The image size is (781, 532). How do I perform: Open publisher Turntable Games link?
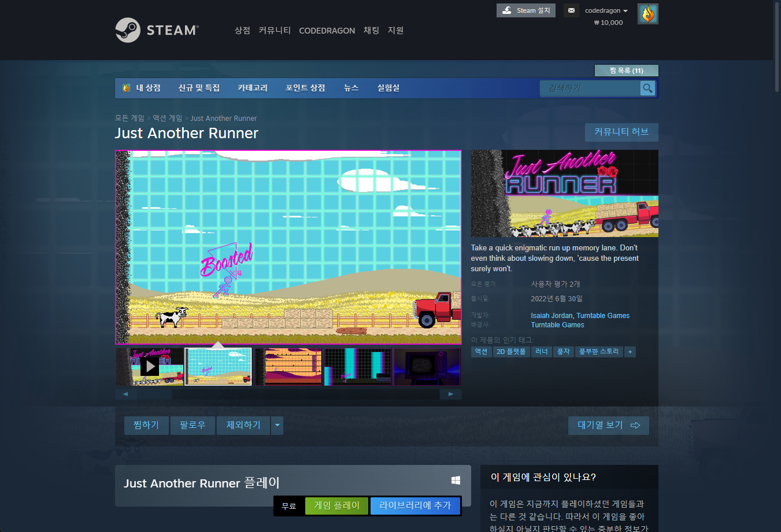click(x=557, y=325)
